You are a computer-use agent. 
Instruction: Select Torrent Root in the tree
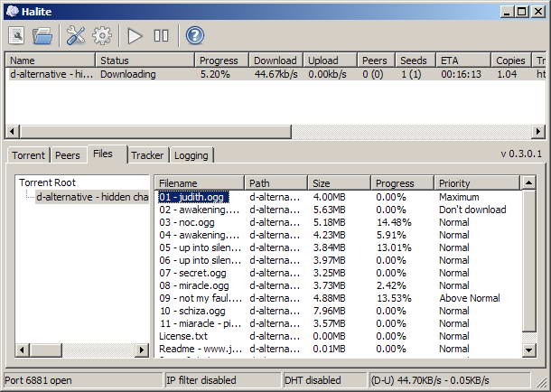(x=48, y=182)
